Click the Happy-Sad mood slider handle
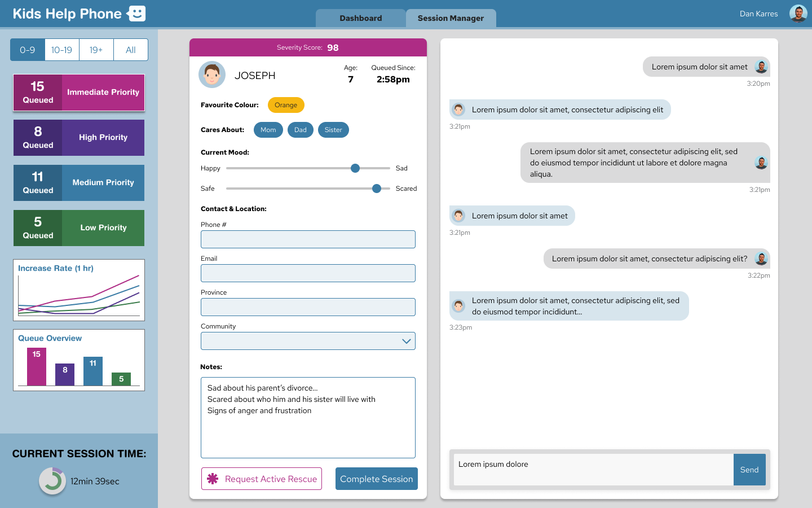 pyautogui.click(x=355, y=168)
